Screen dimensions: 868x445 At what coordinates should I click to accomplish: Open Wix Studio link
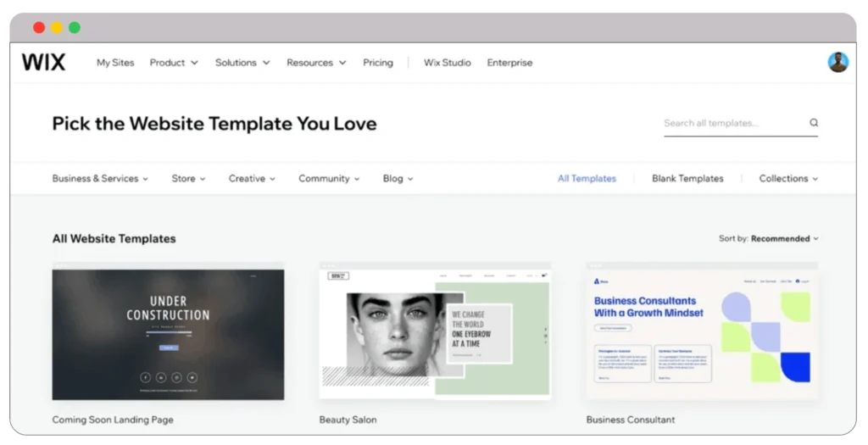(448, 63)
